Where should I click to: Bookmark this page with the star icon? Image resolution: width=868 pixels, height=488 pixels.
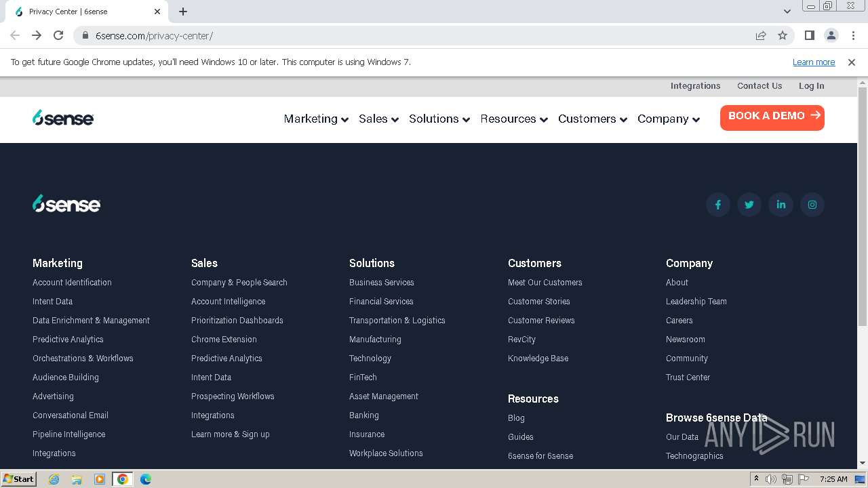pos(783,35)
